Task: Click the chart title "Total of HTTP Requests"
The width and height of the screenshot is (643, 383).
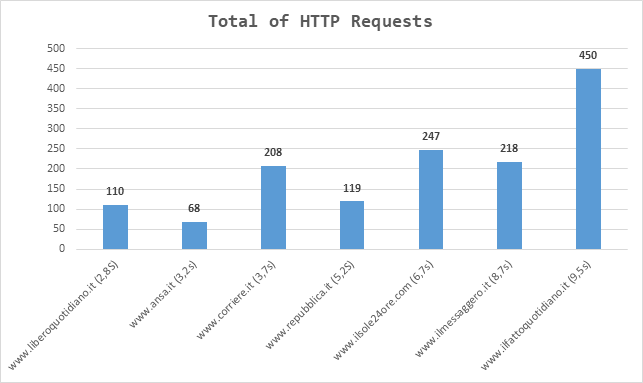Action: point(320,21)
